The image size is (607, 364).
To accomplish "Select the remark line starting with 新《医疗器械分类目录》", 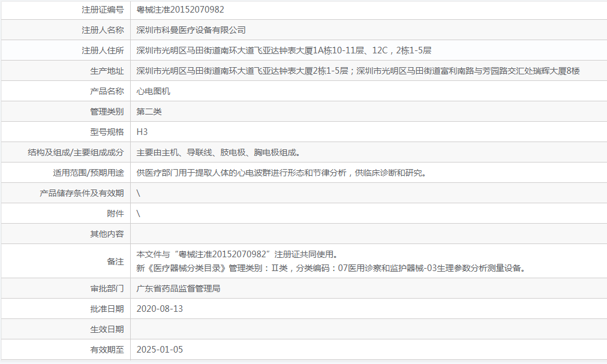I will click(x=331, y=268).
